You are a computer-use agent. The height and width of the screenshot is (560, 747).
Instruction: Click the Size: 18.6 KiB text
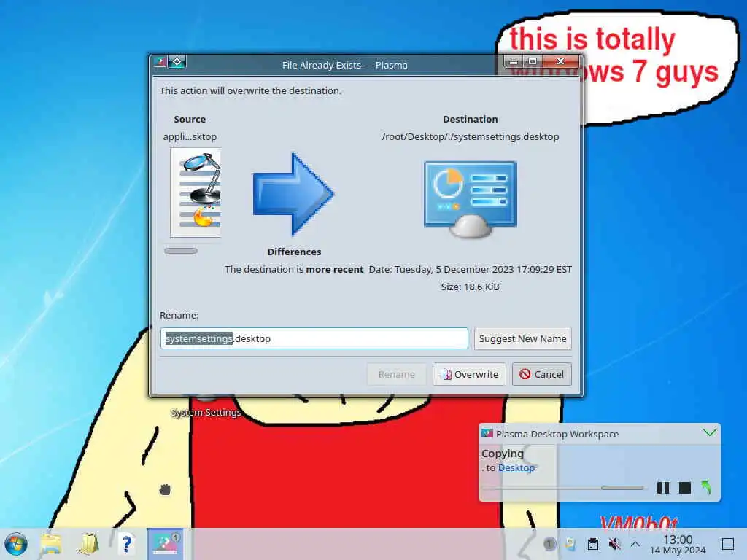(471, 287)
